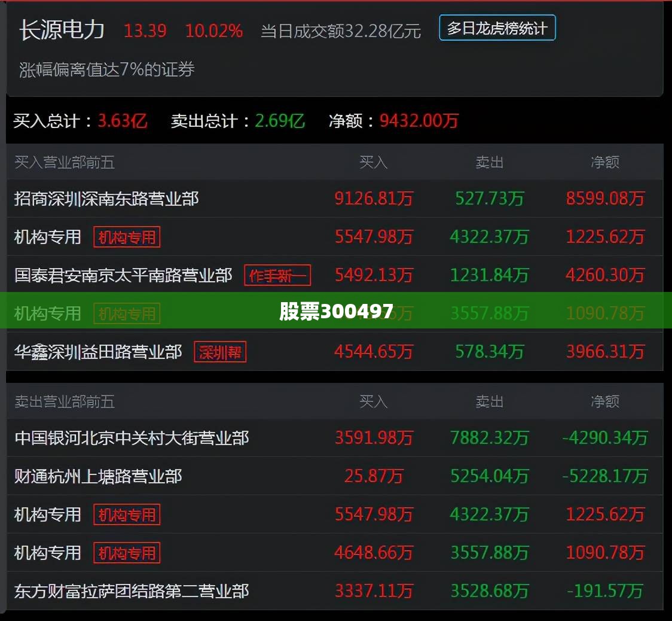Click the sell amount 578.34万
672x621 pixels.
490,352
